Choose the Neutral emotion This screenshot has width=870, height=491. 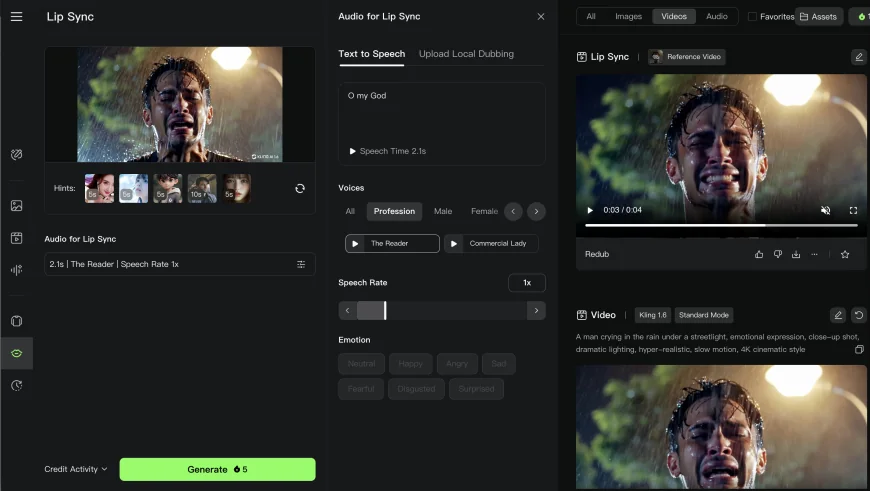pos(362,364)
